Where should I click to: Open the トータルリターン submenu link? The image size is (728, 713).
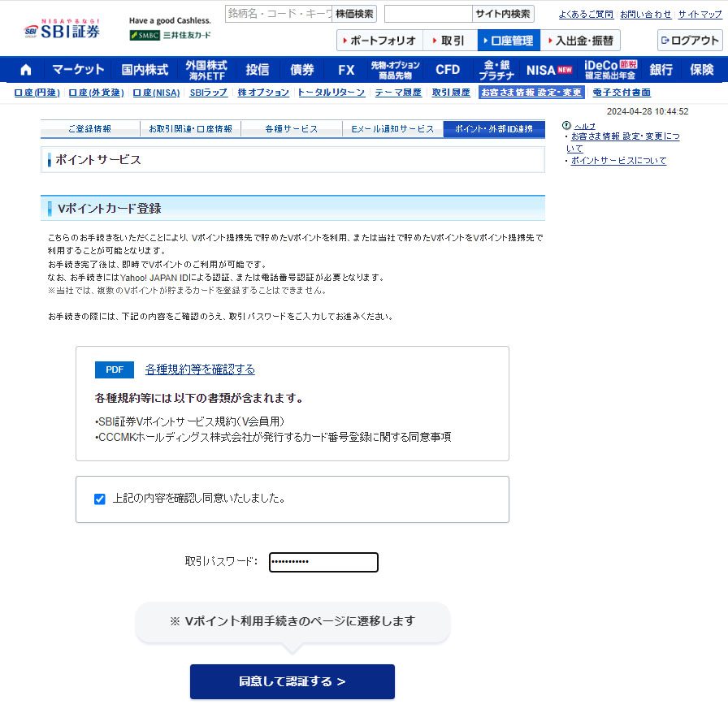point(331,93)
